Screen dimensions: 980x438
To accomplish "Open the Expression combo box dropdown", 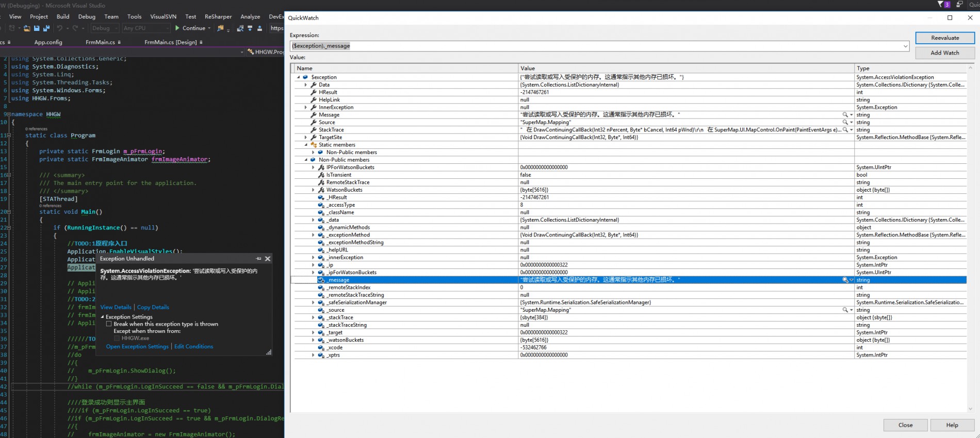I will point(905,46).
